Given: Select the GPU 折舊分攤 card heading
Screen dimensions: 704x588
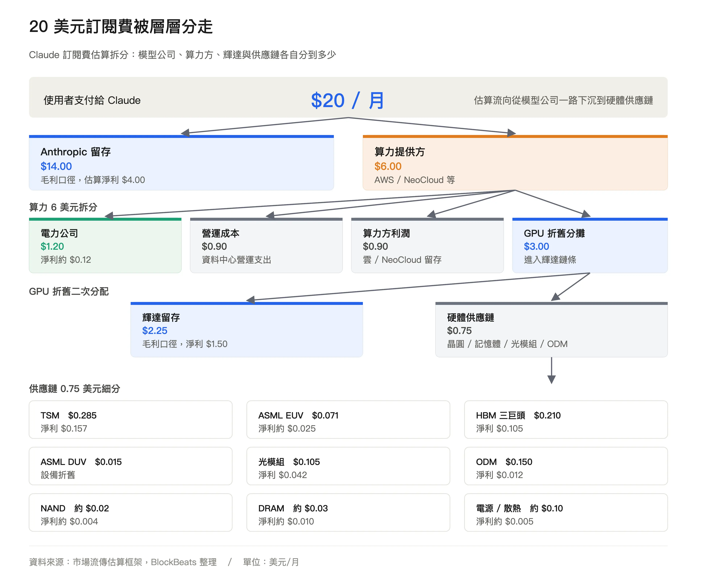Looking at the screenshot, I should 554,233.
